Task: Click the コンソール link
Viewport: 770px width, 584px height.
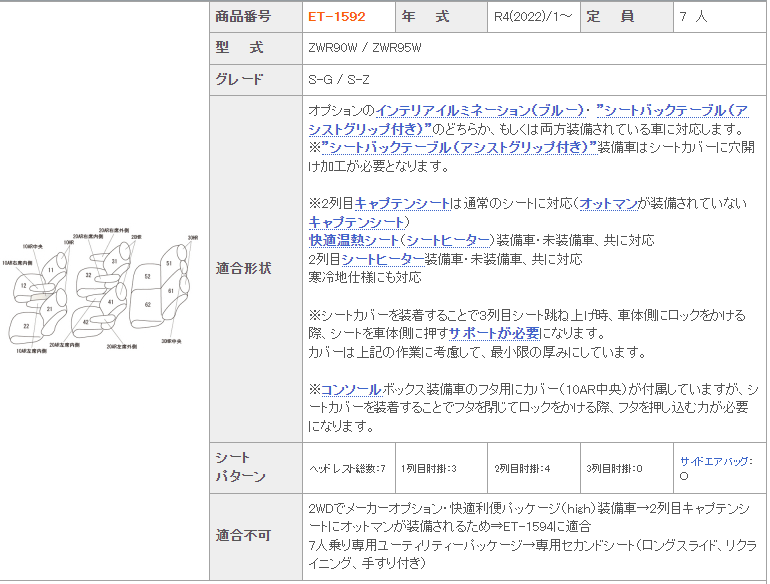Action: coord(354,388)
